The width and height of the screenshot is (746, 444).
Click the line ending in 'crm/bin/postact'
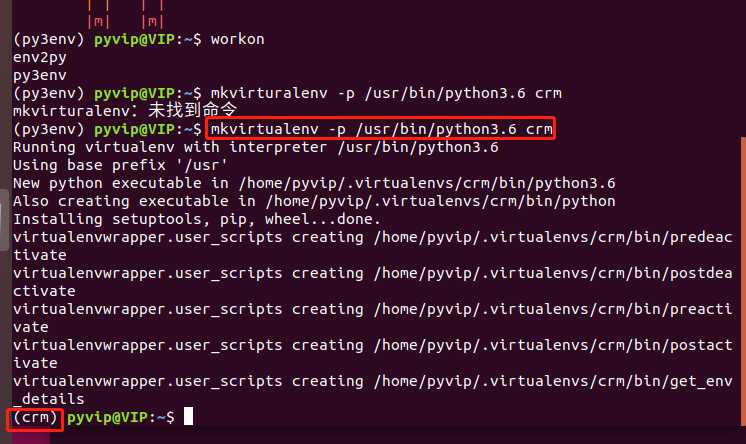pos(373,345)
